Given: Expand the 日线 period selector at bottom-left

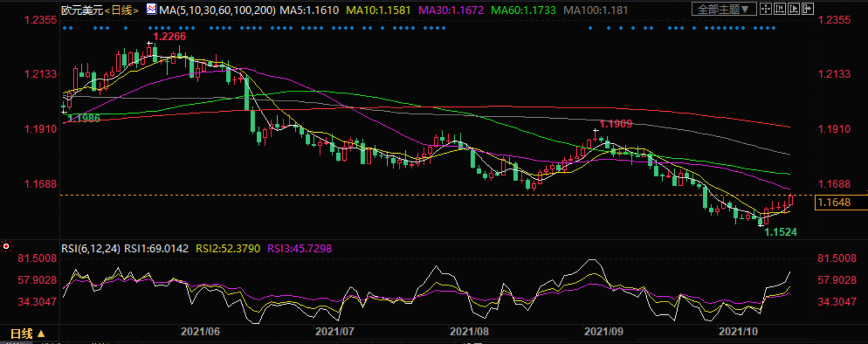Looking at the screenshot, I should [x=27, y=334].
